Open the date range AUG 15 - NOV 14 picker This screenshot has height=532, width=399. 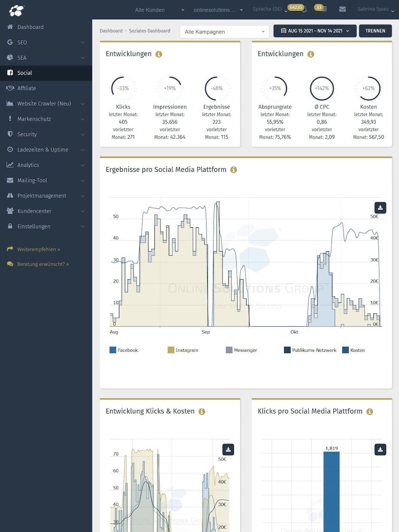click(x=315, y=31)
